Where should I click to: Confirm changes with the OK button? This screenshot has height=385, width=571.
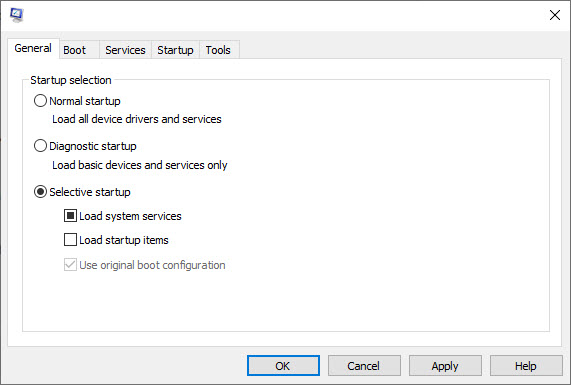[x=283, y=366]
